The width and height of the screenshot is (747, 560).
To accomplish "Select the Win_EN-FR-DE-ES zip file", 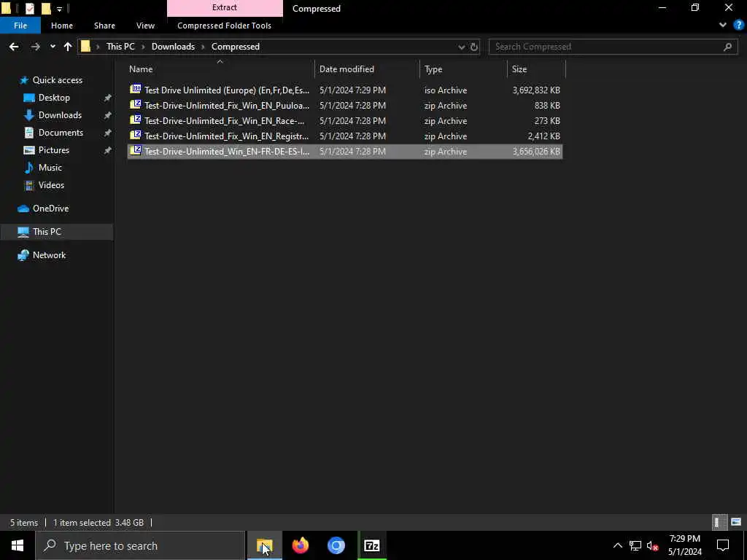I will click(345, 152).
